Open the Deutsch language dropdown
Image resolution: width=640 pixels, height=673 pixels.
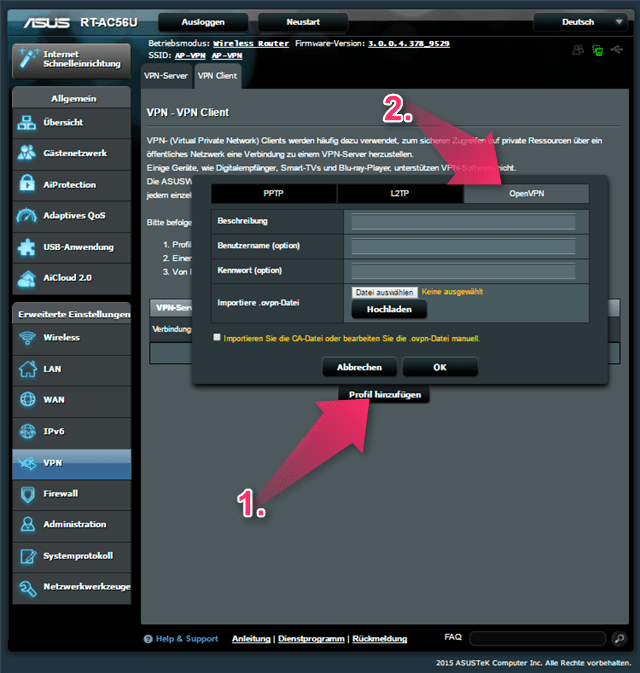581,22
